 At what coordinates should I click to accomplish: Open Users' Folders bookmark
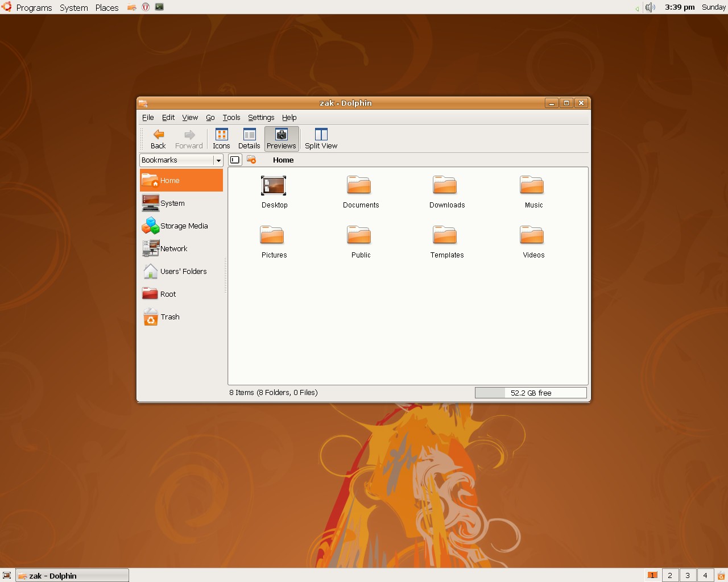coord(181,271)
